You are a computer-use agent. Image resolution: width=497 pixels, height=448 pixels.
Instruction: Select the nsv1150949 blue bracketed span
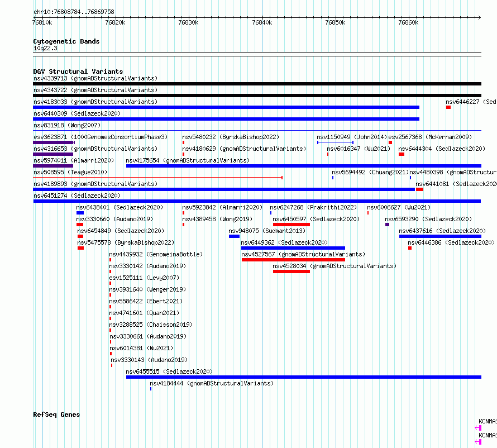[336, 142]
